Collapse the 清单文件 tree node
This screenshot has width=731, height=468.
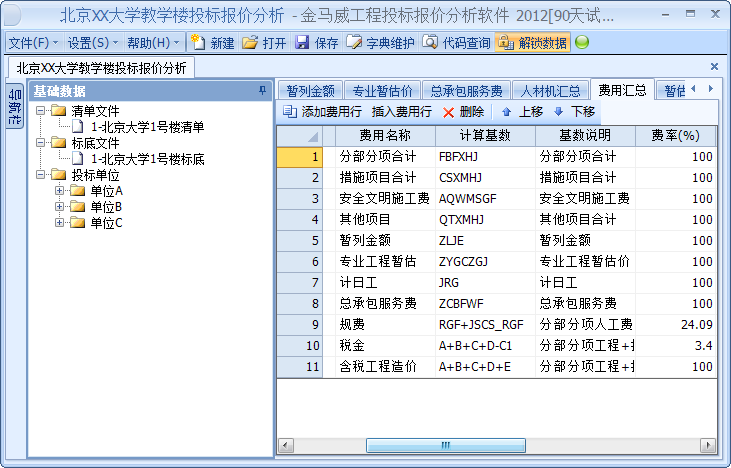pos(40,111)
